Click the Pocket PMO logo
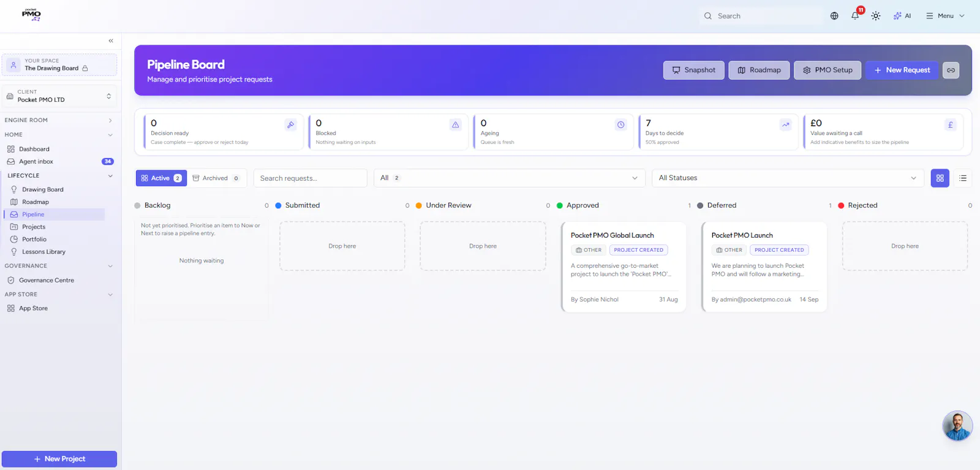This screenshot has height=470, width=980. click(x=31, y=15)
